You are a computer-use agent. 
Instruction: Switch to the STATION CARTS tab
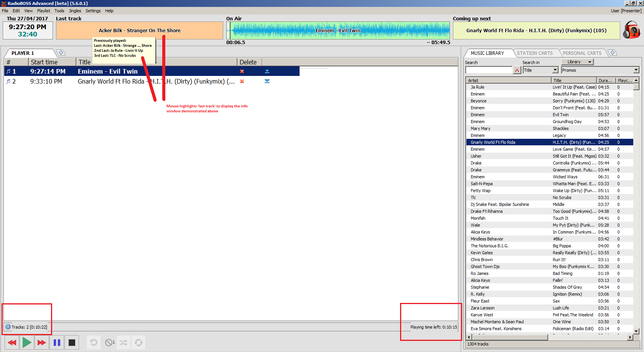[x=535, y=53]
